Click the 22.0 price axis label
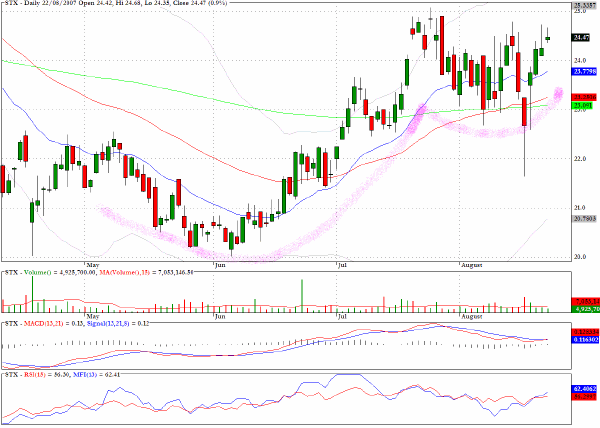The image size is (600, 428). pyautogui.click(x=580, y=159)
